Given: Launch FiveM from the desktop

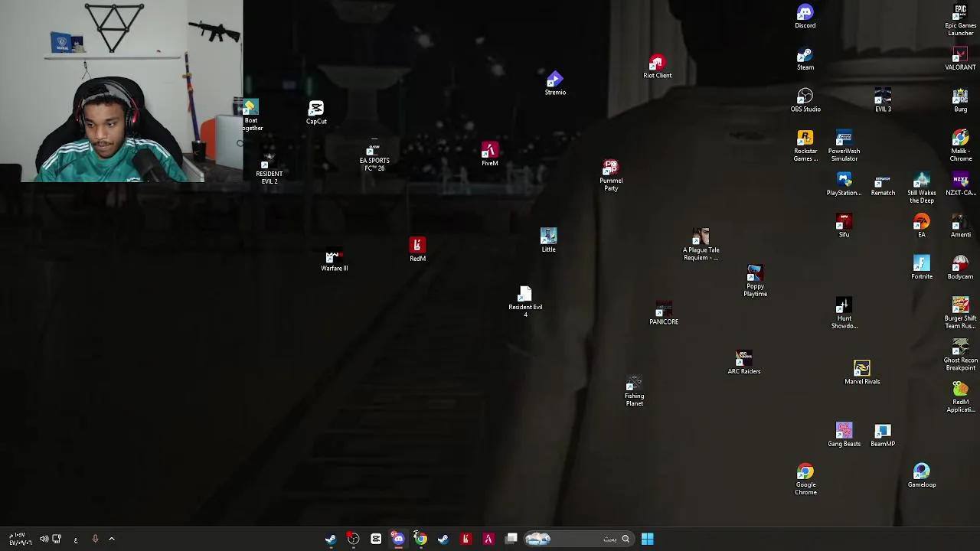Looking at the screenshot, I should point(490,154).
